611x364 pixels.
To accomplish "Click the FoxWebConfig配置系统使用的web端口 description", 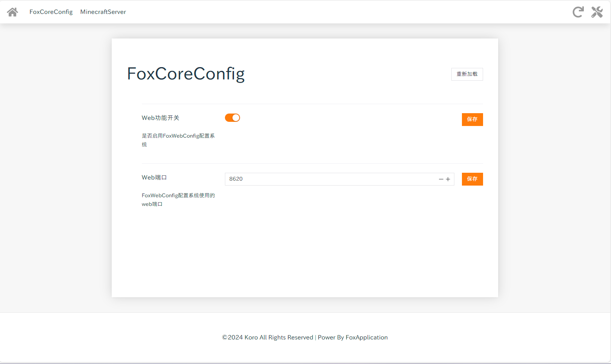I will [x=178, y=200].
